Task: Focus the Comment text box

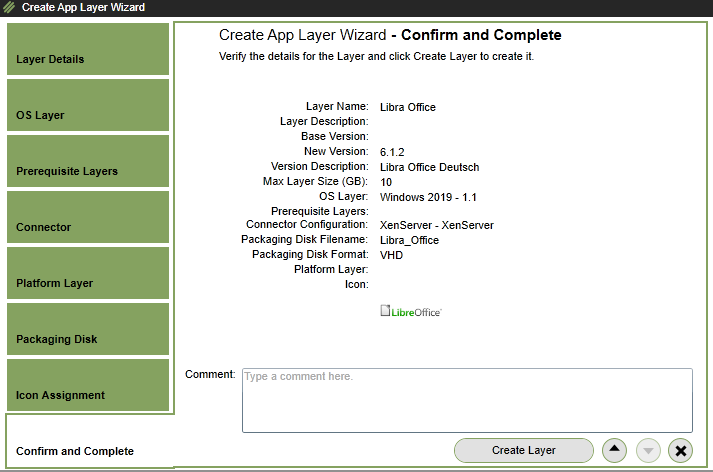Action: [467, 400]
